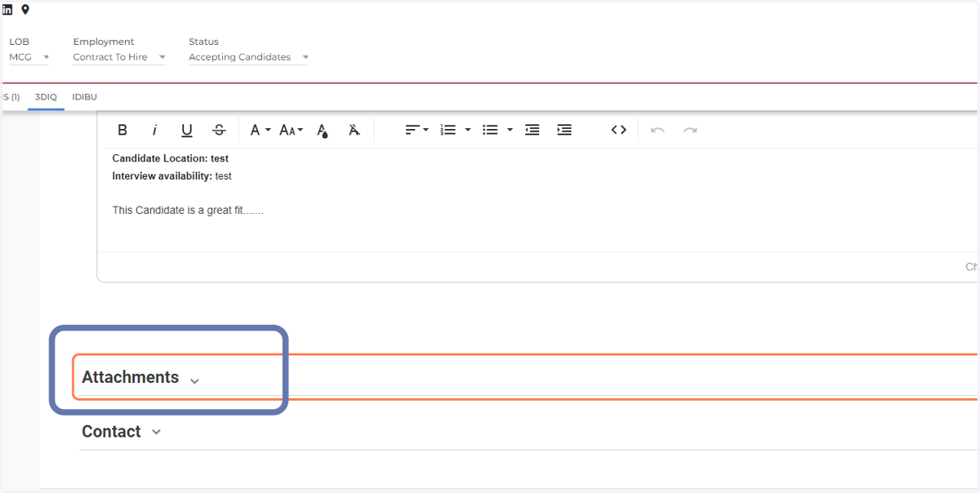980x493 pixels.
Task: Clear text formatting
Action: [354, 130]
